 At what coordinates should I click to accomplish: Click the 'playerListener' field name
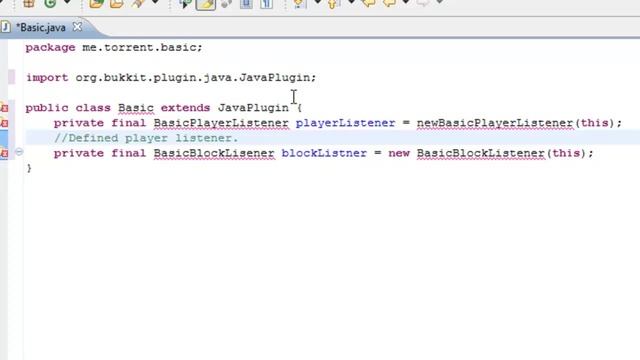click(345, 123)
